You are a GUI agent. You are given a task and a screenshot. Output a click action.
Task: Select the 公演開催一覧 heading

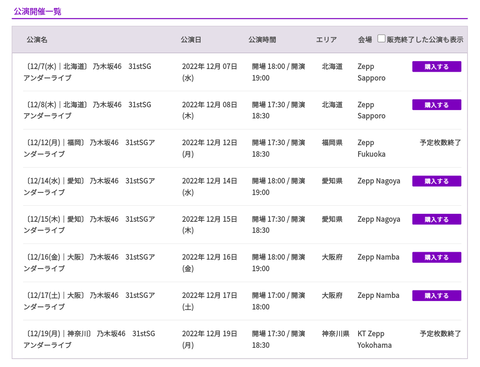(x=37, y=12)
